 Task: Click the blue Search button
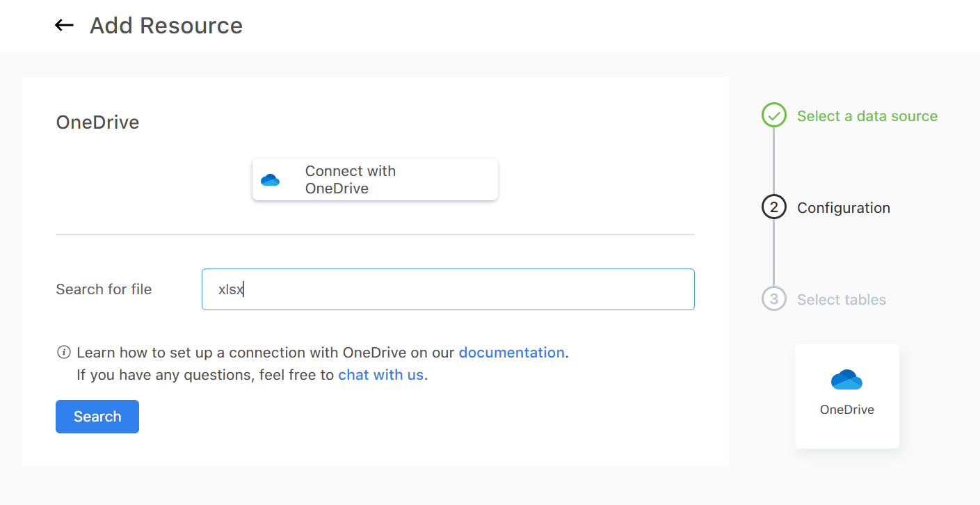coord(97,417)
